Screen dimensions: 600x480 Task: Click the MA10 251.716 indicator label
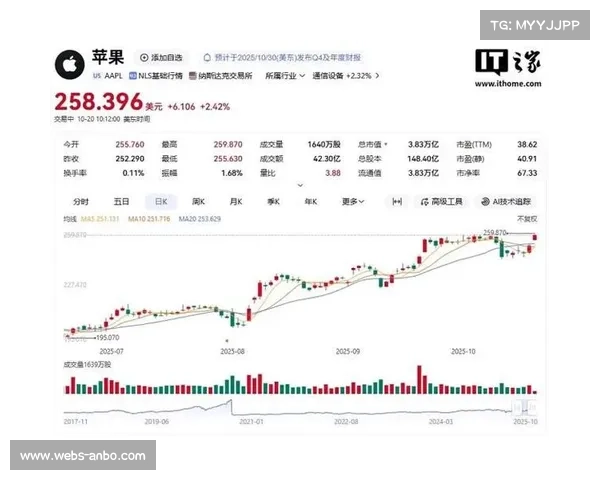point(149,219)
